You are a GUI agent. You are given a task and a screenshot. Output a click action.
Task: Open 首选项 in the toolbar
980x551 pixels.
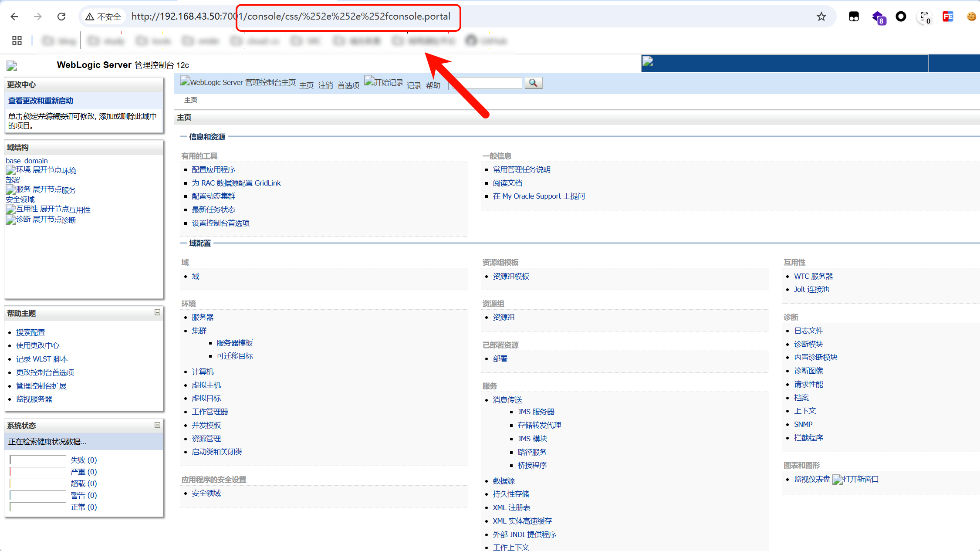pyautogui.click(x=348, y=85)
